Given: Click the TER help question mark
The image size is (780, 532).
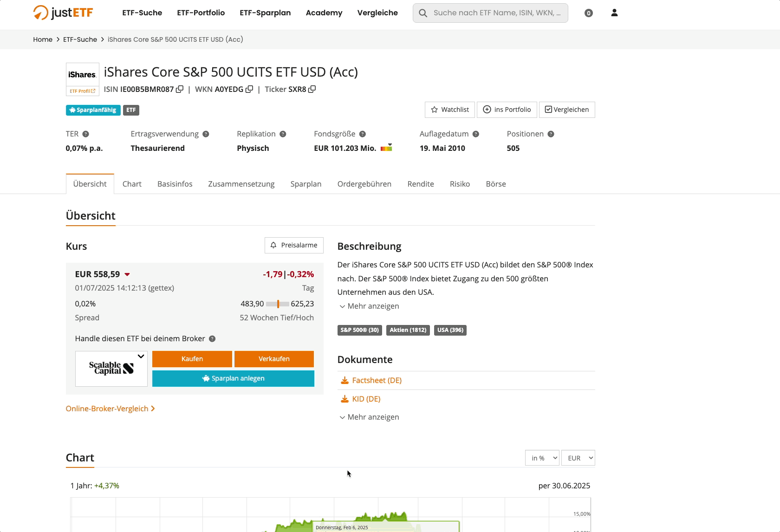Looking at the screenshot, I should coord(85,134).
